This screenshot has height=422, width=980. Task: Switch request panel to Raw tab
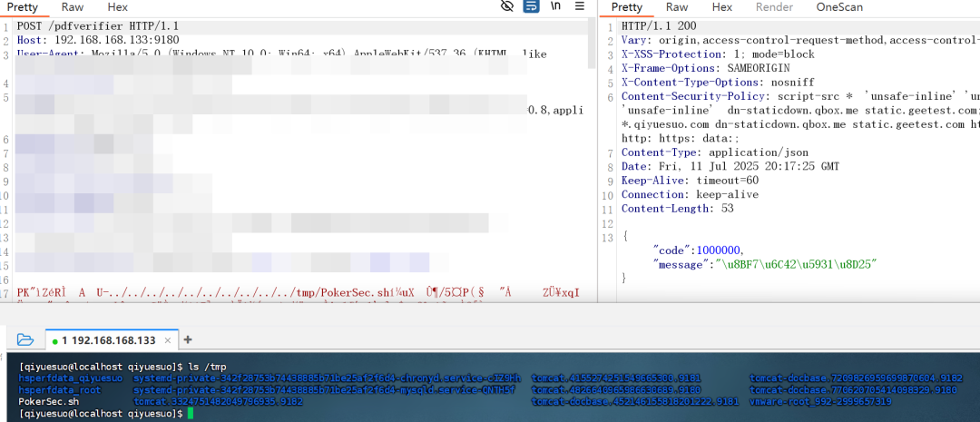74,7
